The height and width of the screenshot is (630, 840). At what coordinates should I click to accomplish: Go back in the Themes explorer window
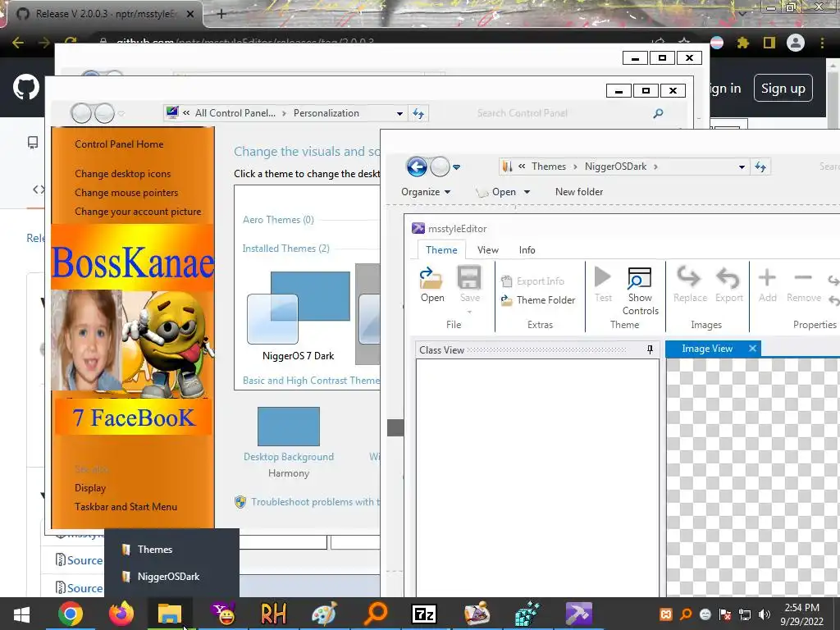point(417,167)
